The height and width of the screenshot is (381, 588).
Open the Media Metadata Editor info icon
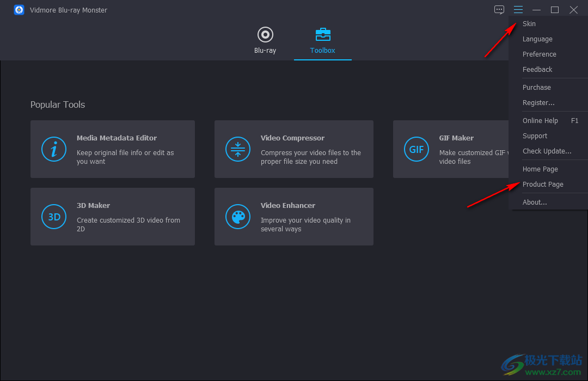(x=54, y=149)
